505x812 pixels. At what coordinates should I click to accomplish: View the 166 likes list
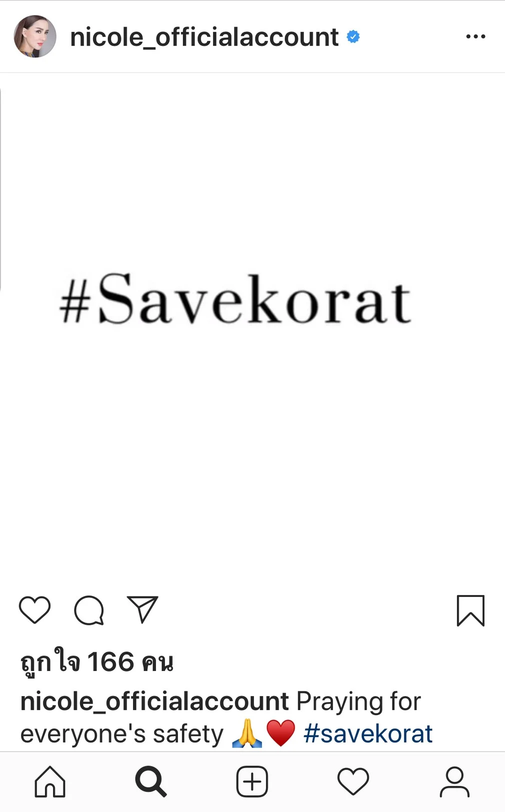click(x=97, y=662)
